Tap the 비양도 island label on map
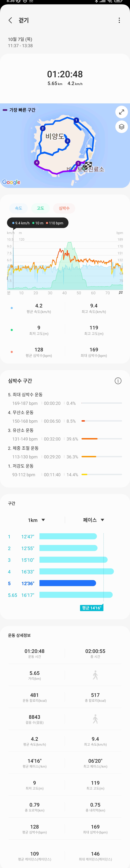 [54, 136]
